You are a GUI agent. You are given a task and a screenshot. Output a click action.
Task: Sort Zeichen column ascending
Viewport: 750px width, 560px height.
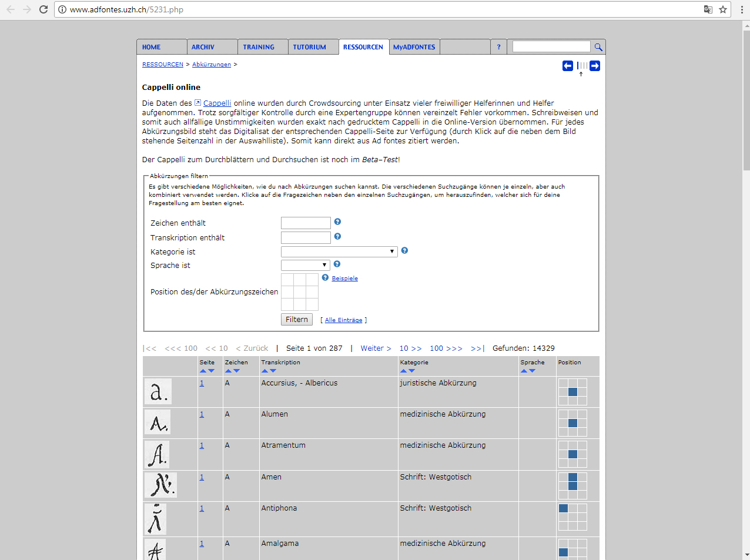(228, 371)
